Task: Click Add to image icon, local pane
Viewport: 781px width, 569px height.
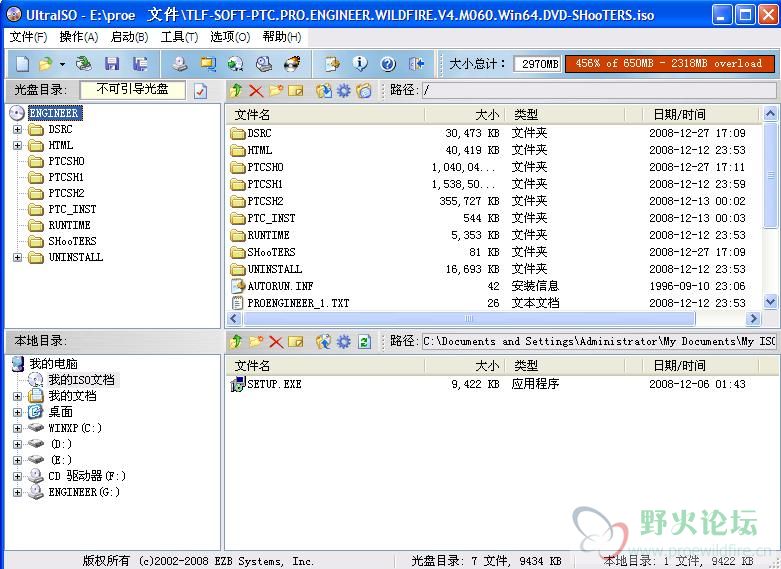Action: tap(324, 342)
